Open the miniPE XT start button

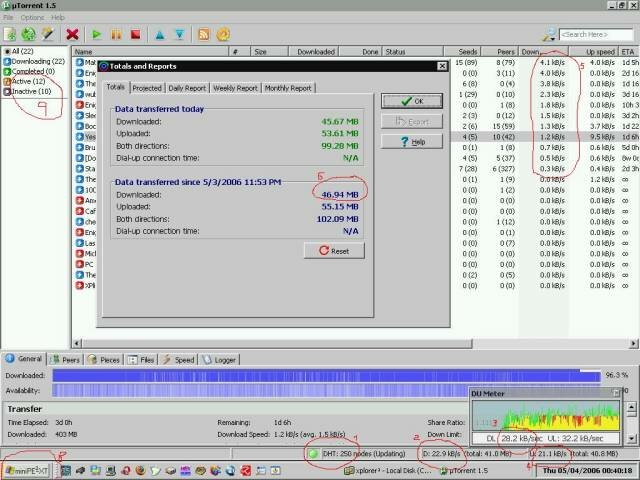pos(27,471)
